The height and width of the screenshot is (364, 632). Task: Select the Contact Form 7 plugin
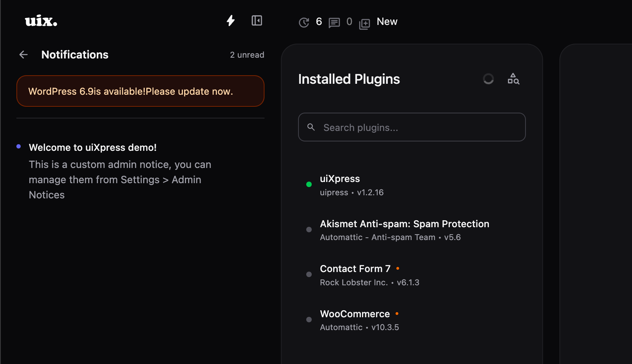click(355, 269)
